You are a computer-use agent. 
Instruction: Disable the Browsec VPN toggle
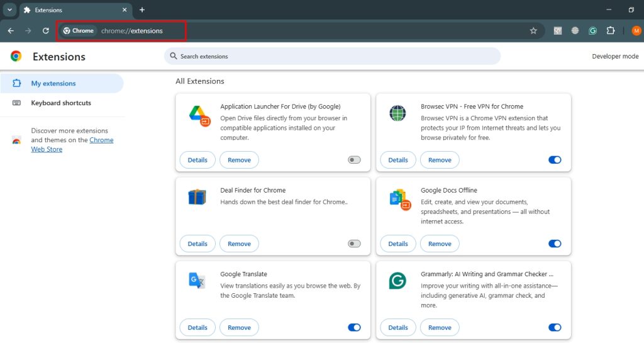[555, 160]
